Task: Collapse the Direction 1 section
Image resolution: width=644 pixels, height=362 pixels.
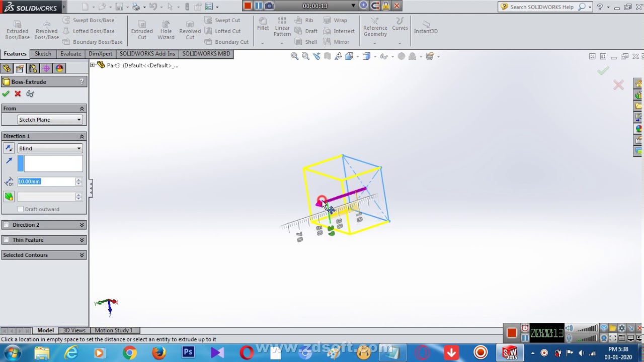Action: pyautogui.click(x=82, y=136)
